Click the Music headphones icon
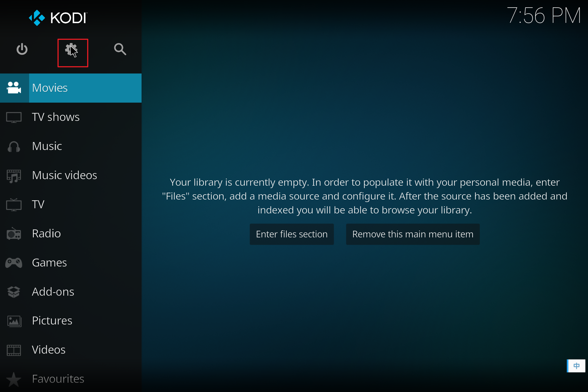This screenshot has width=588, height=392. pos(14,146)
